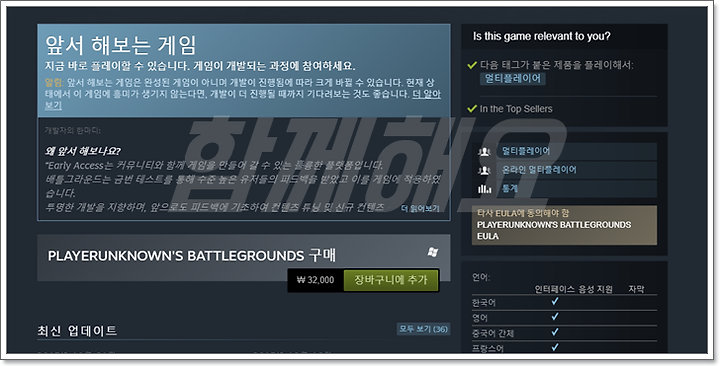Open 모두 보기 (36) updates link
Image resolution: width=720 pixels, height=366 pixels.
tap(423, 329)
